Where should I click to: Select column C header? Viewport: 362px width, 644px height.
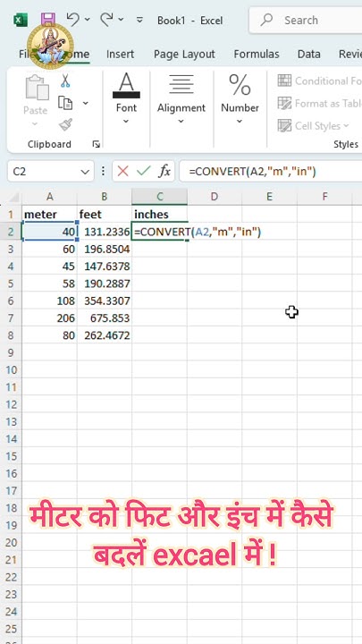click(x=160, y=197)
